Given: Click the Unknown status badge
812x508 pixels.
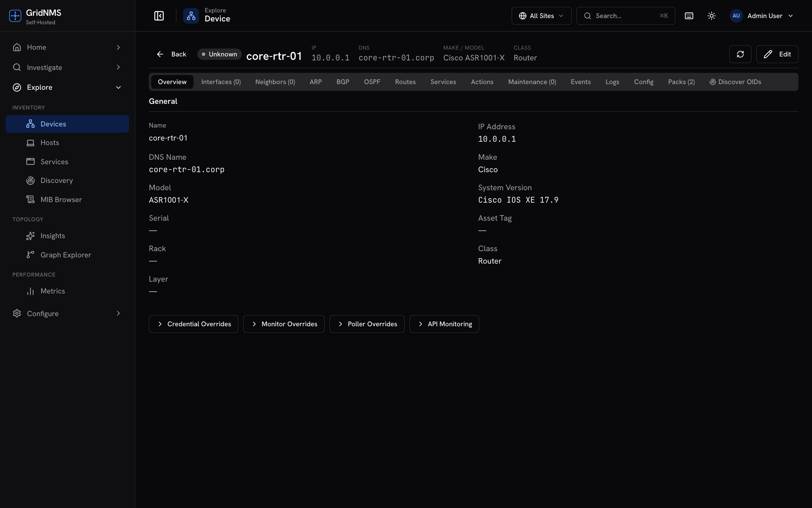Looking at the screenshot, I should coord(219,54).
